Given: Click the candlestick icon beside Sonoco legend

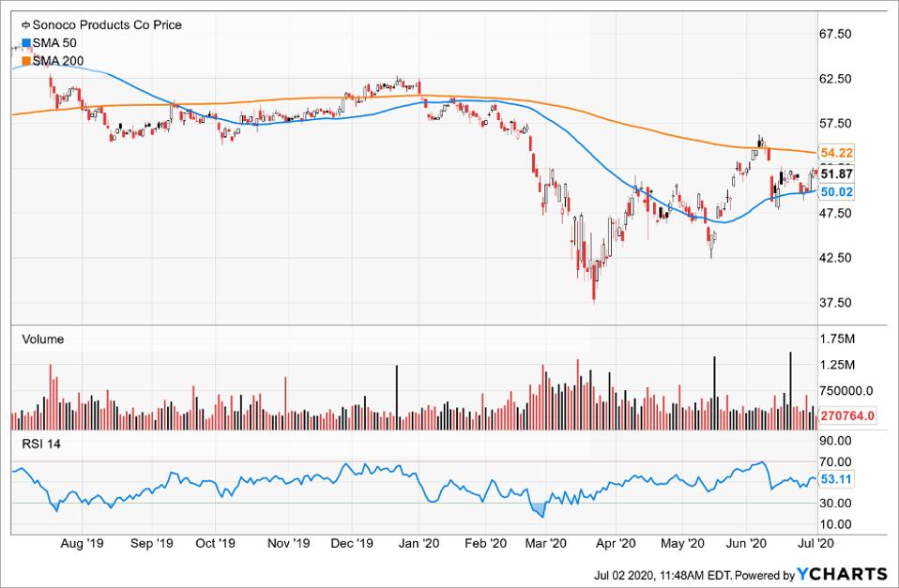Looking at the screenshot, I should point(25,25).
